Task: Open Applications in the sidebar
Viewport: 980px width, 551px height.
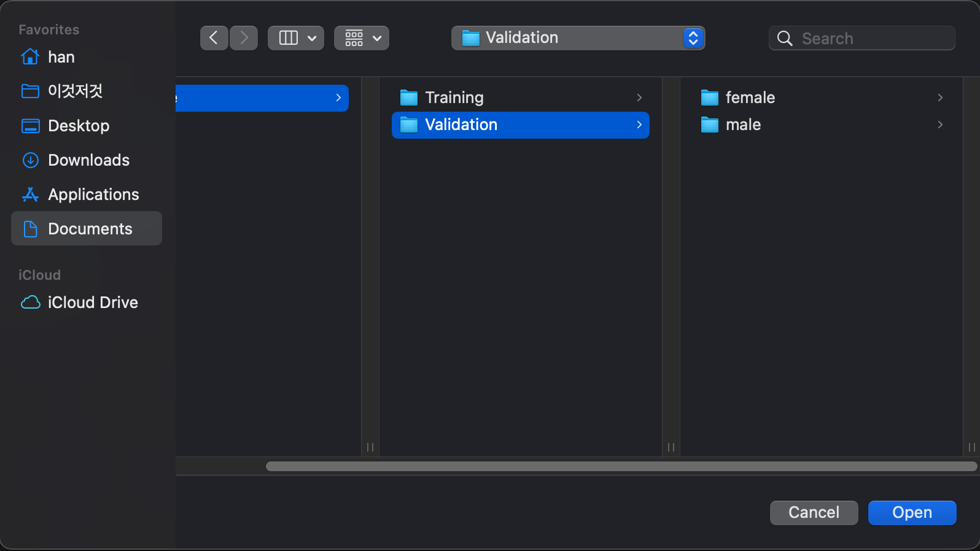Action: pyautogui.click(x=93, y=195)
